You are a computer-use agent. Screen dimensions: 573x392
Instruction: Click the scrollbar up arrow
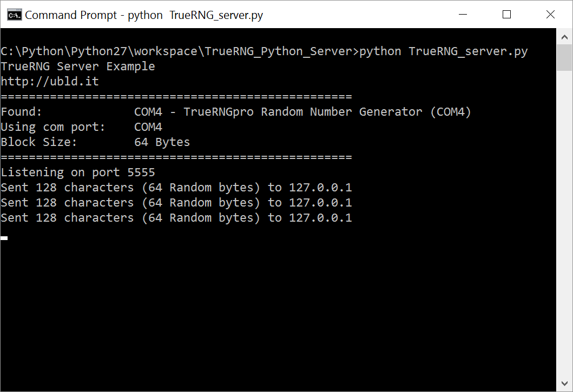564,36
